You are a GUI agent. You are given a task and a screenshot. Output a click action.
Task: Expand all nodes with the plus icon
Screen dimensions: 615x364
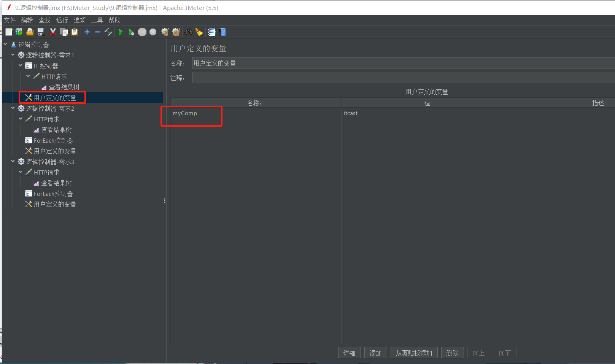click(87, 32)
